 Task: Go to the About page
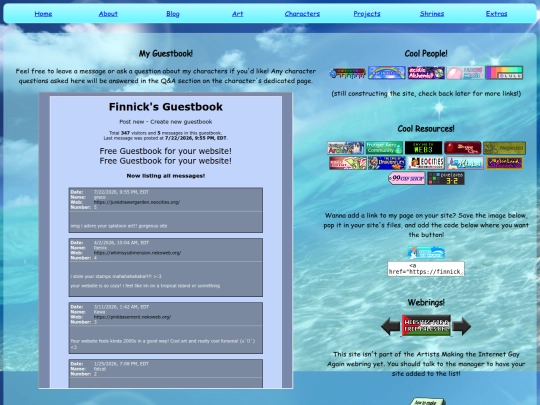(108, 14)
